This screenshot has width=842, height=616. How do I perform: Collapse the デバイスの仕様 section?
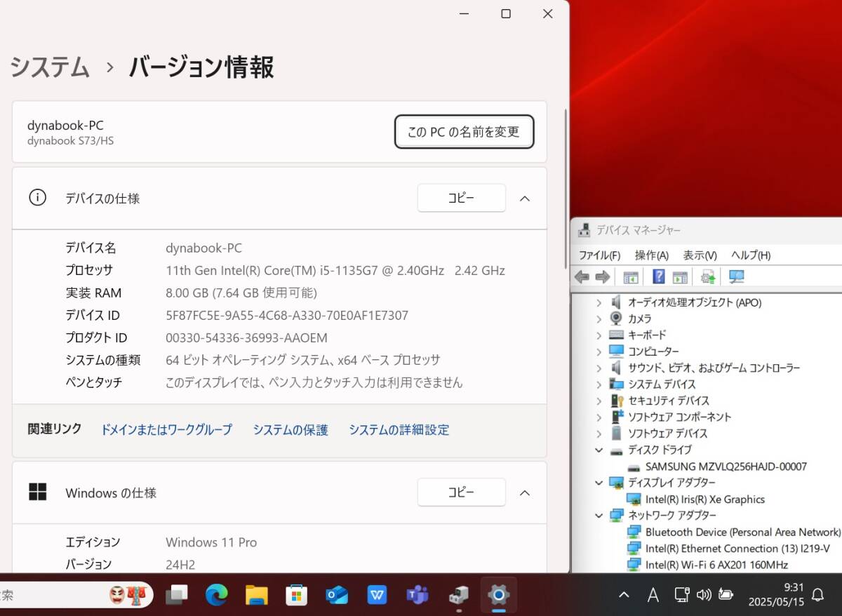(x=525, y=198)
